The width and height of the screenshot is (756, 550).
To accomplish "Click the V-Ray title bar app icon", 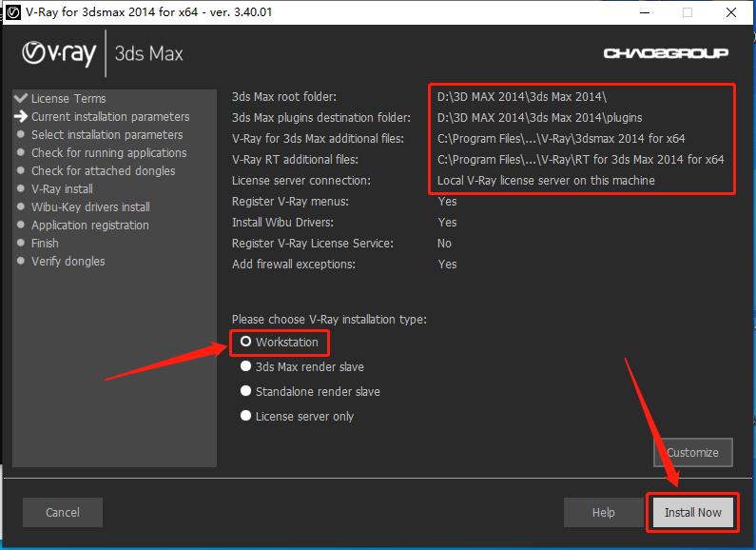I will tap(14, 12).
